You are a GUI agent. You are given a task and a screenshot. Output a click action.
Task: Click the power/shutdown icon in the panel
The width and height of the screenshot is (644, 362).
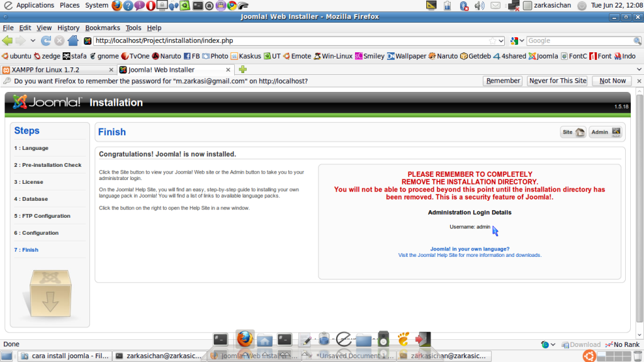coord(582,6)
